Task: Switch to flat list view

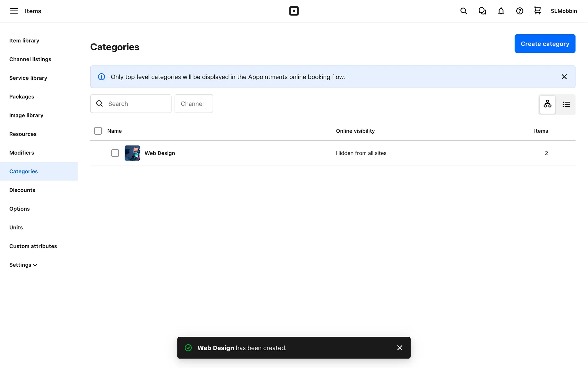Action: [566, 104]
